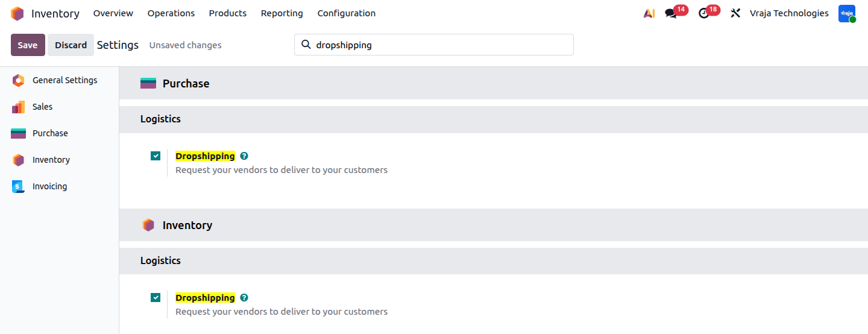Click the search magnifier icon

(306, 45)
